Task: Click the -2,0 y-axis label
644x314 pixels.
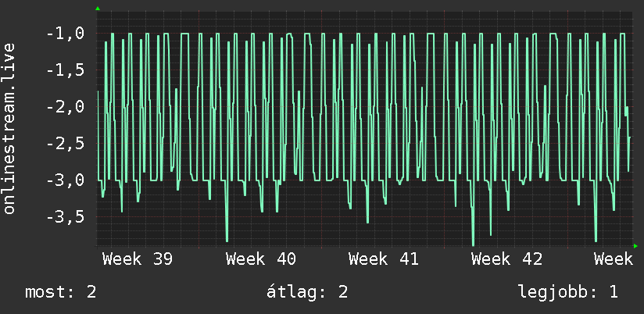Action: [x=66, y=107]
